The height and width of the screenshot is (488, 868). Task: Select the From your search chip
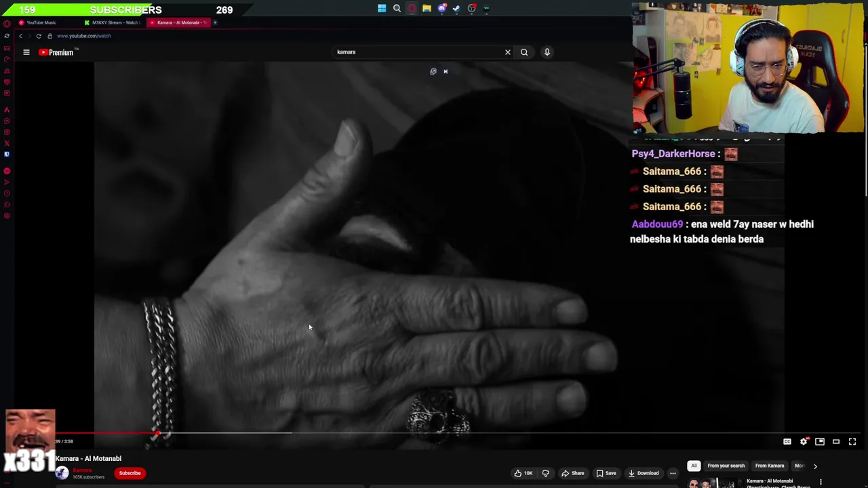click(x=726, y=466)
